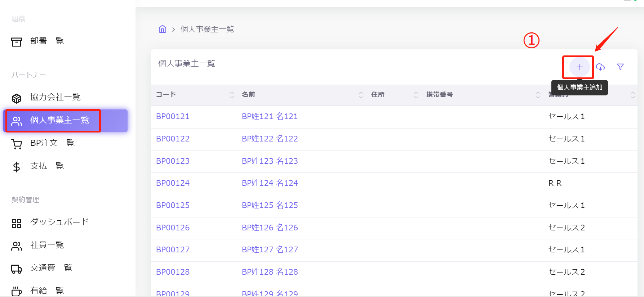644x297 pixels.
Task: Click the cloud download icon
Action: tap(600, 67)
